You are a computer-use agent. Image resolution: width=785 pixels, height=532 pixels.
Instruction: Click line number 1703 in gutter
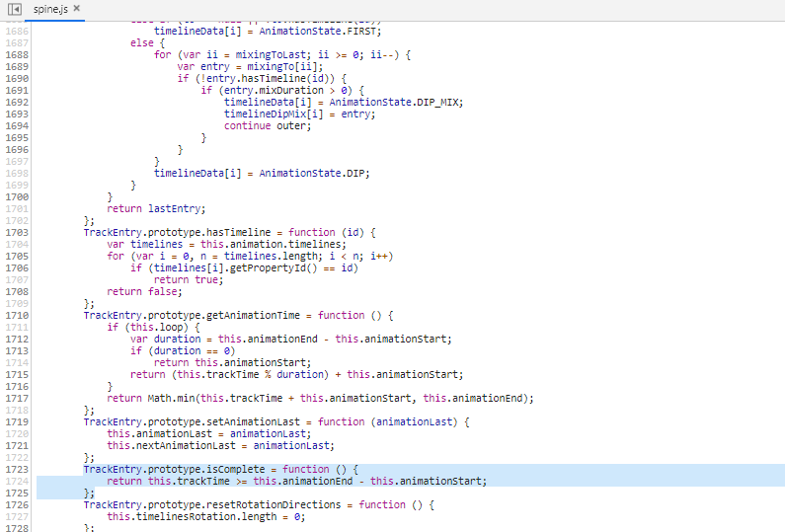click(x=17, y=233)
